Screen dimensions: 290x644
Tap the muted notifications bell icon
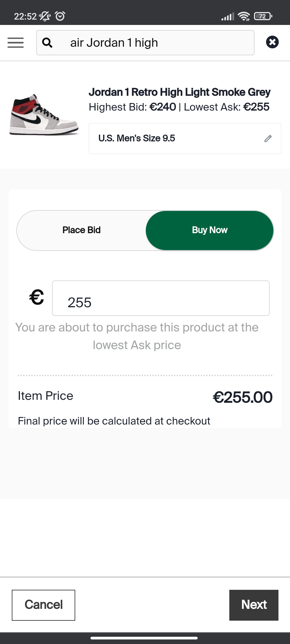coord(45,16)
